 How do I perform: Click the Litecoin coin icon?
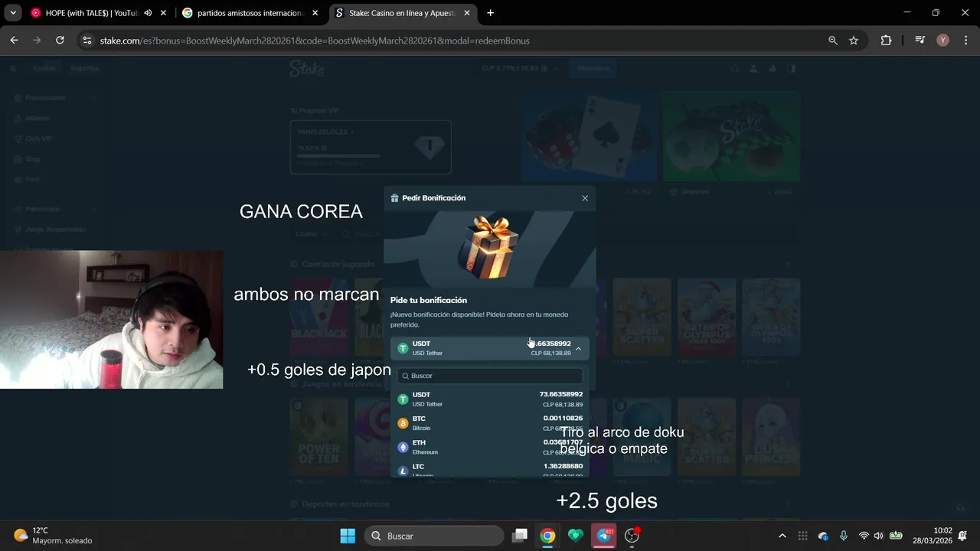[x=403, y=471]
